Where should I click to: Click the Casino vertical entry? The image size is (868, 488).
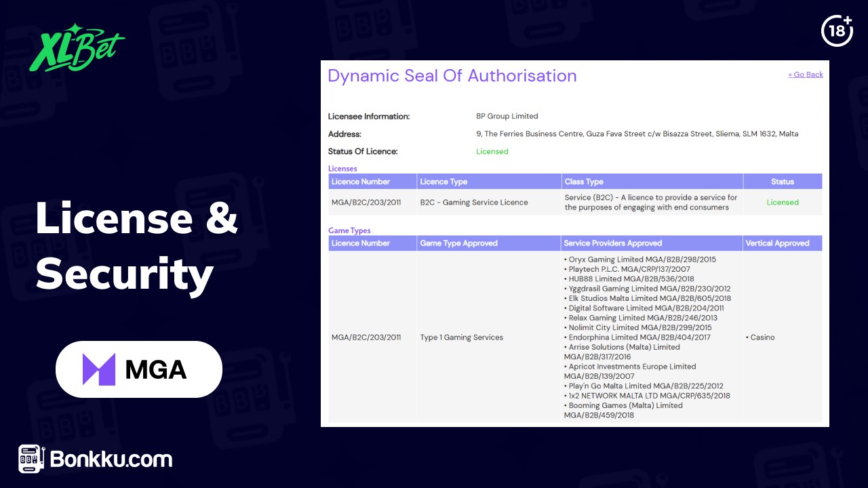tap(760, 337)
